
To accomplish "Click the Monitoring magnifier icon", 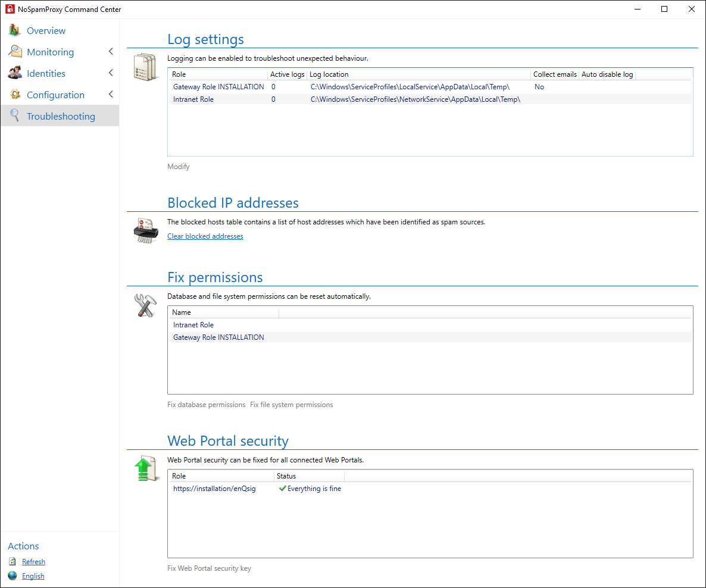I will coord(15,51).
